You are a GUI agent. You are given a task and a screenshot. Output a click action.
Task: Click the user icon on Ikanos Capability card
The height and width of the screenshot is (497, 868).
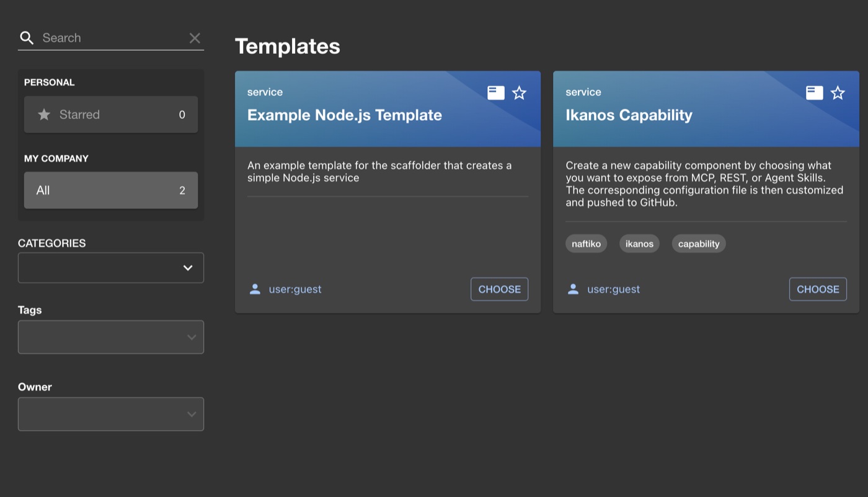click(573, 289)
